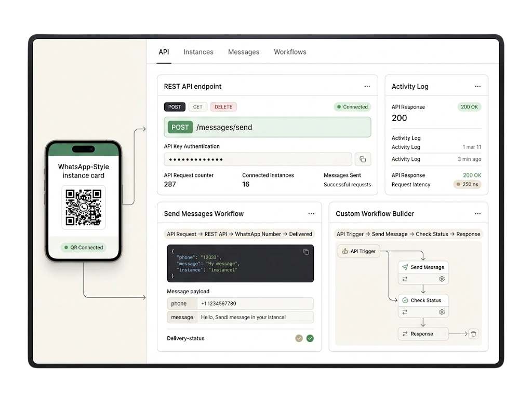This screenshot has width=532, height=397.
Task: Click the API Request flow breadcrumb pill
Action: [x=240, y=234]
